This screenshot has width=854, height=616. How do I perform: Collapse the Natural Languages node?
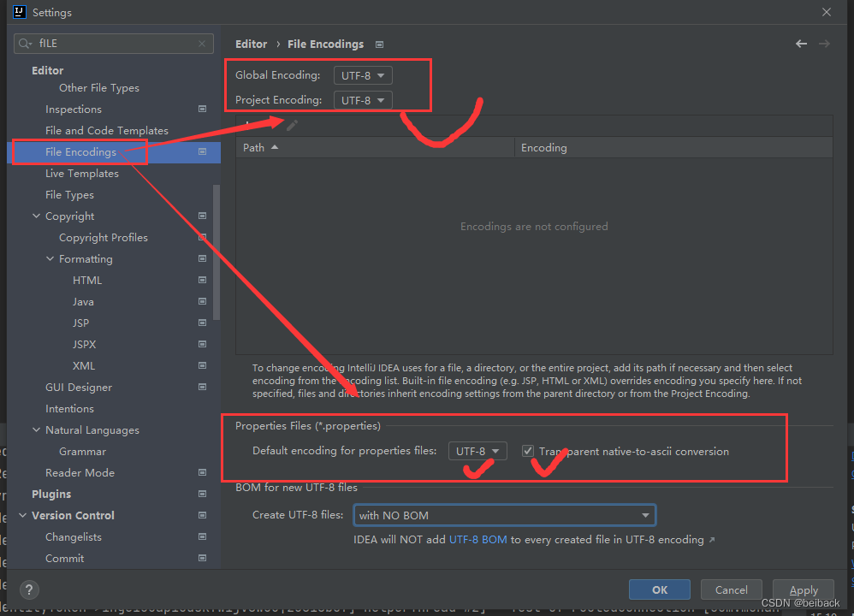(37, 429)
